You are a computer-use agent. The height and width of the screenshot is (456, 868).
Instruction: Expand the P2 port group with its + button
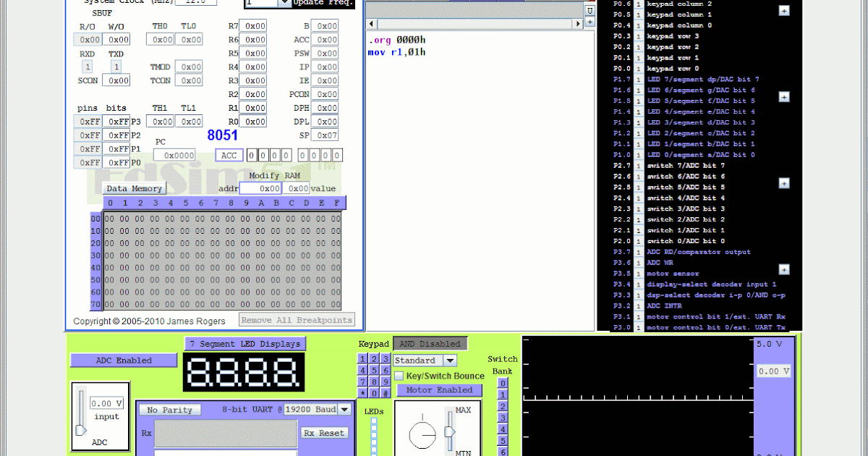(x=783, y=185)
